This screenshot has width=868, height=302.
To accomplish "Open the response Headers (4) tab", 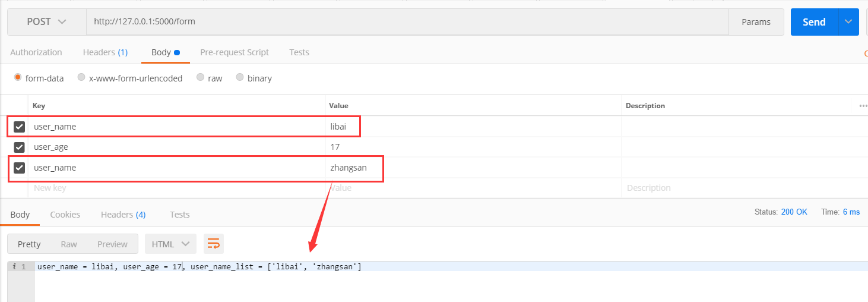I will pos(123,214).
